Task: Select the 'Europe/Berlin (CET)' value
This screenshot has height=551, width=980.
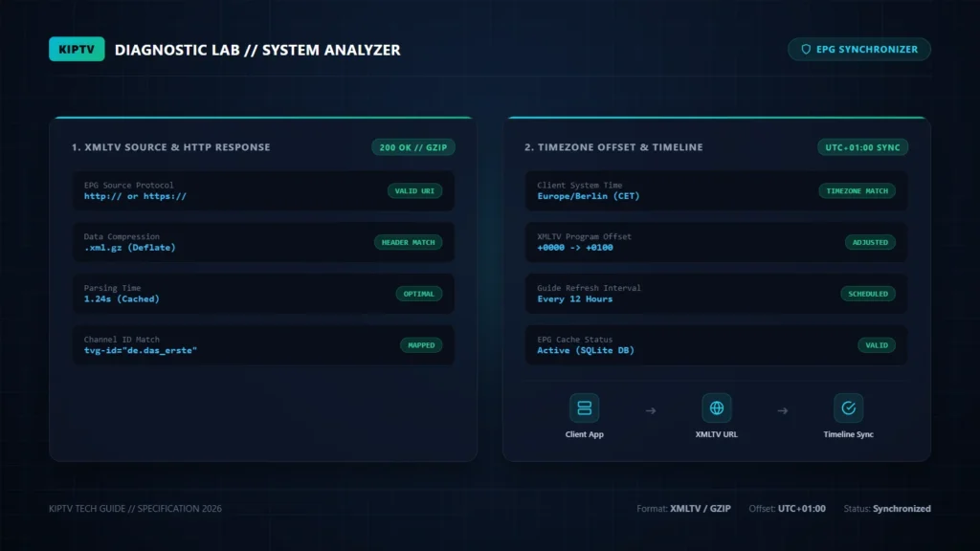Action: 589,196
